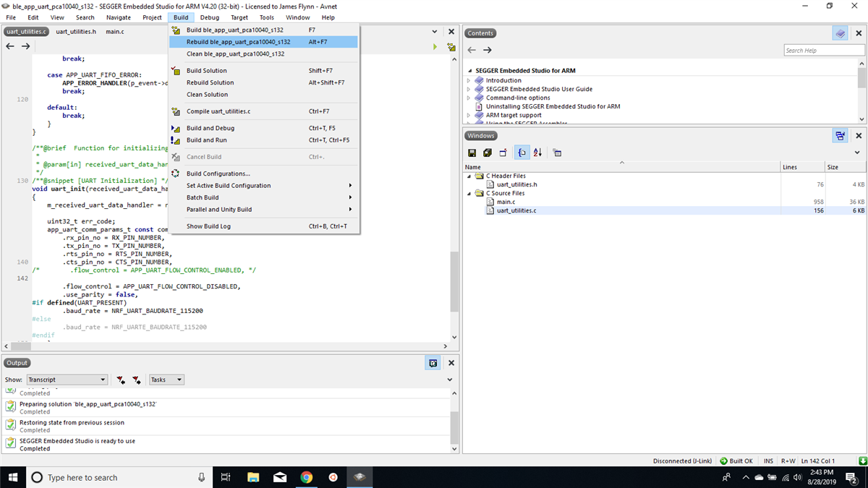
Task: Toggle the Contents book icon button
Action: pyautogui.click(x=840, y=33)
